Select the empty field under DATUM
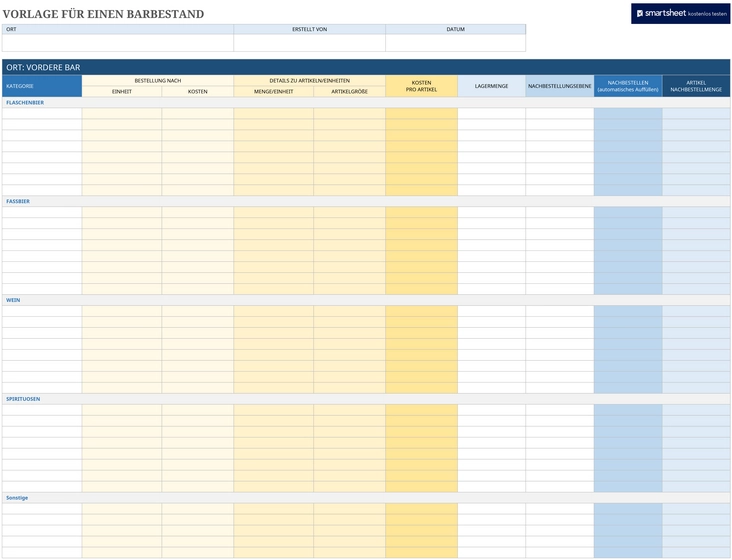Screen dimensions: 732x560 [456, 43]
